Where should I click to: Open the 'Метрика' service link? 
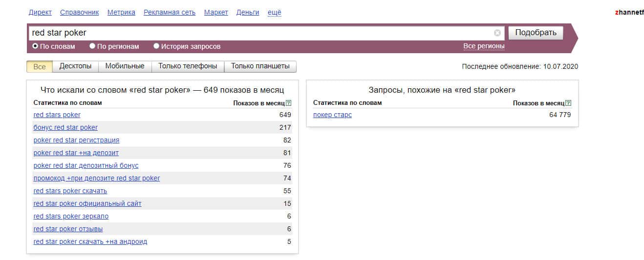[x=121, y=13]
